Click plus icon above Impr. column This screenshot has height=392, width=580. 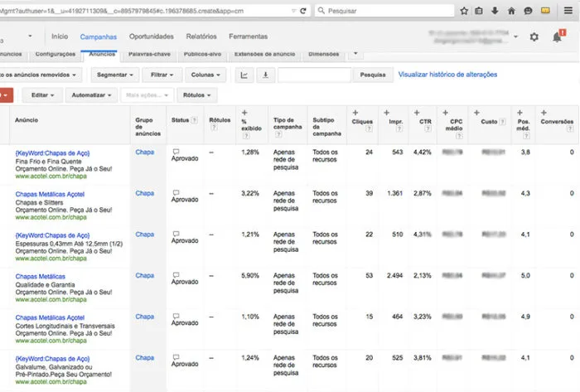tap(387, 113)
